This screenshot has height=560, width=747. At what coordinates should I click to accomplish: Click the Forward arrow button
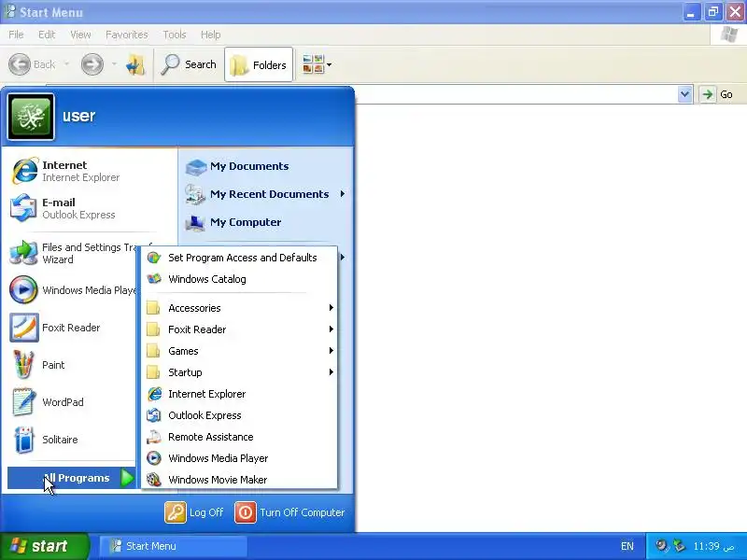pyautogui.click(x=92, y=64)
